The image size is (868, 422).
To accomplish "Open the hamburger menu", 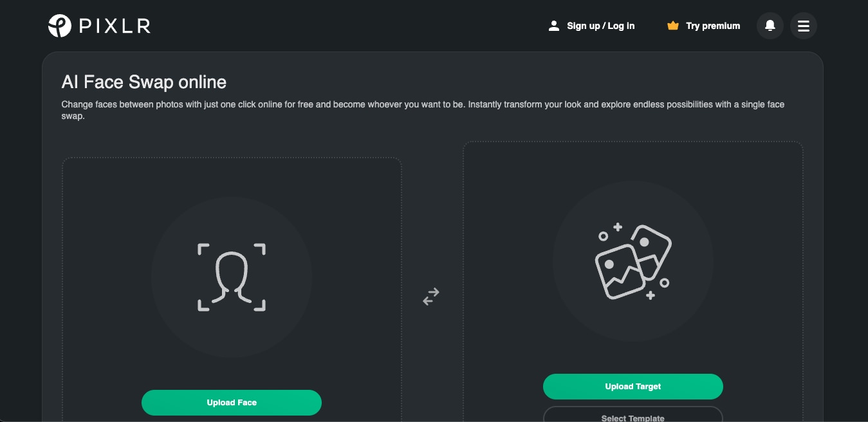I will pos(804,26).
